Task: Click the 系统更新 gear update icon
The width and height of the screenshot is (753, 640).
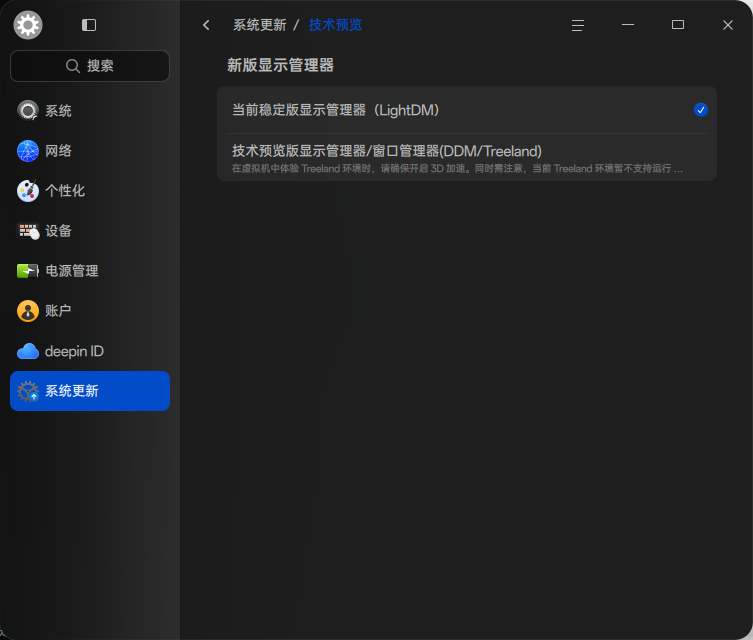Action: coord(28,391)
